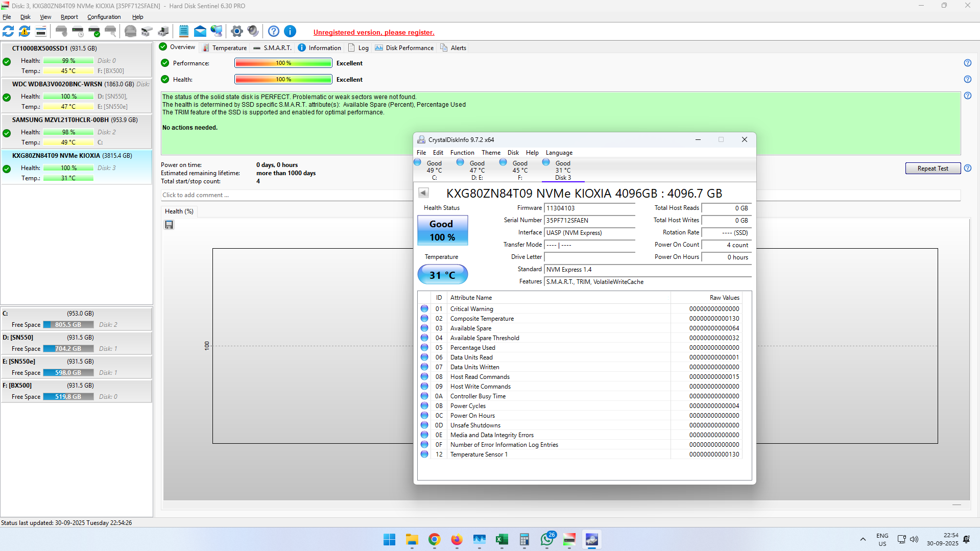This screenshot has width=980, height=551.
Task: Select F: disk status in CrystalDiskInfo
Action: tap(520, 170)
